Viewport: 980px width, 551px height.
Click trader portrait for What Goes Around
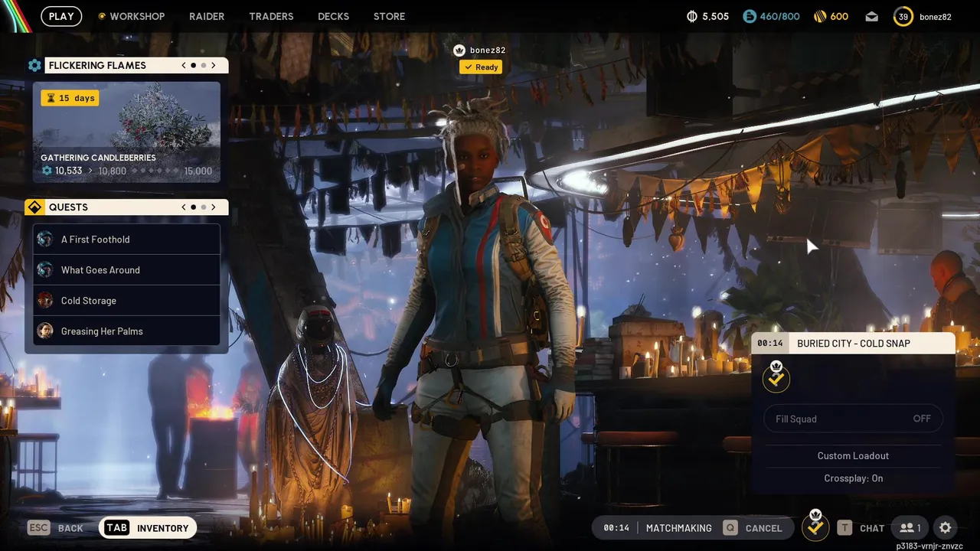[x=45, y=269]
